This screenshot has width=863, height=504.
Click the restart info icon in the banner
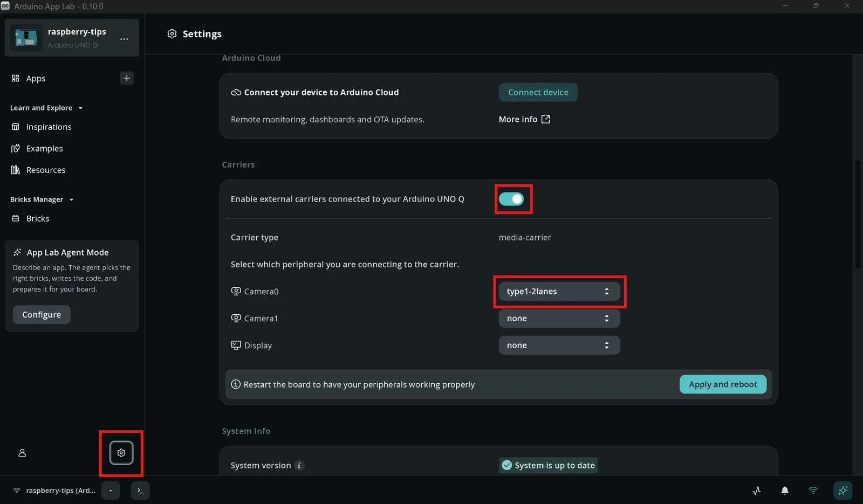point(236,384)
